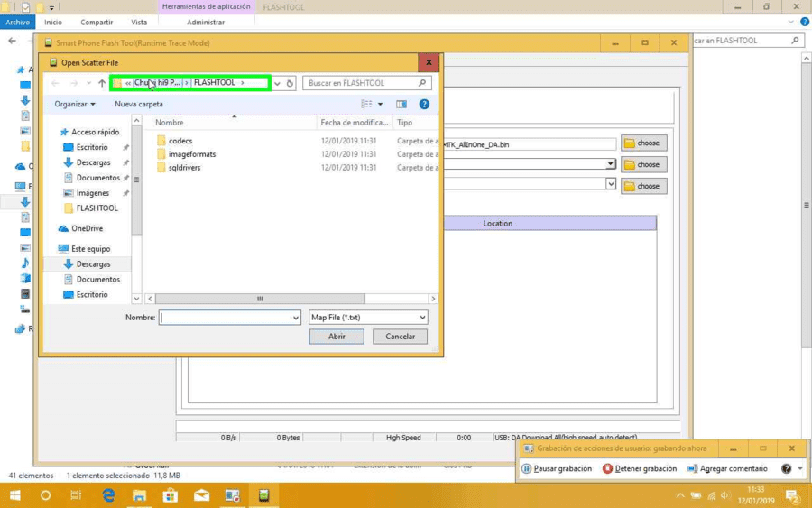Go back in Open Scatter File dialog

coord(55,83)
